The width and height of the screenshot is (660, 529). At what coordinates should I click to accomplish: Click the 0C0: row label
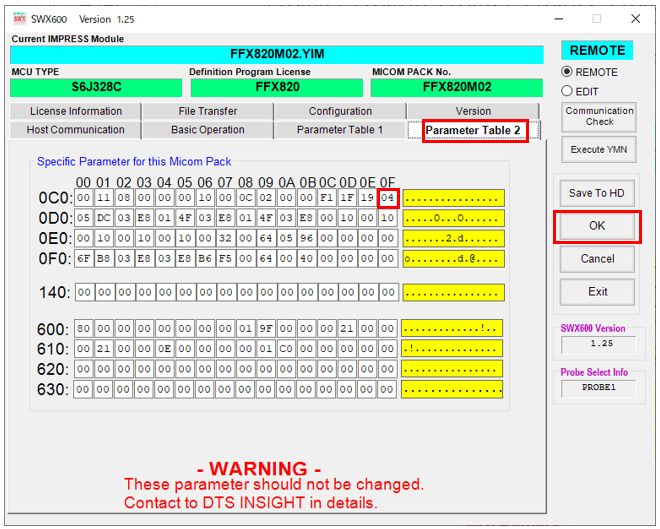(55, 198)
